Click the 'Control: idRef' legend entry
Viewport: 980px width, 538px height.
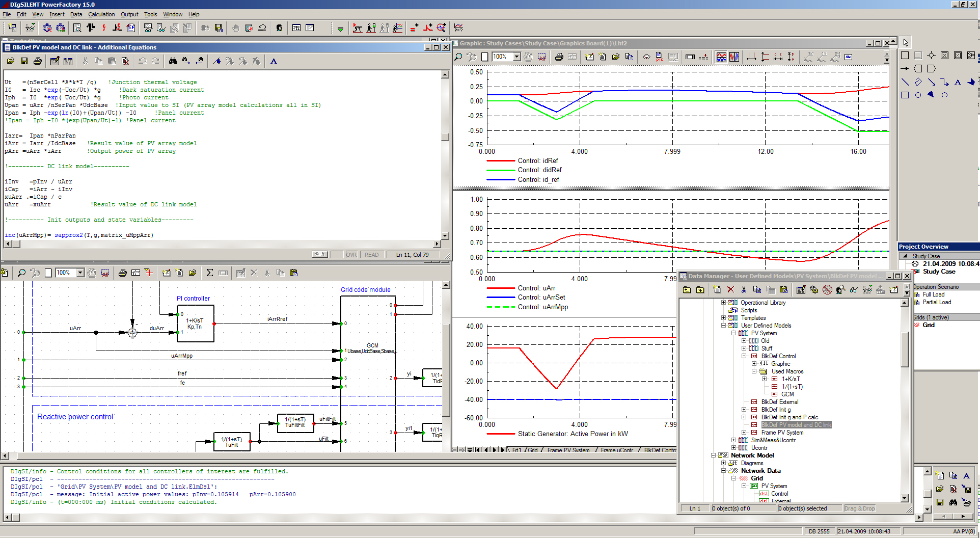point(538,160)
